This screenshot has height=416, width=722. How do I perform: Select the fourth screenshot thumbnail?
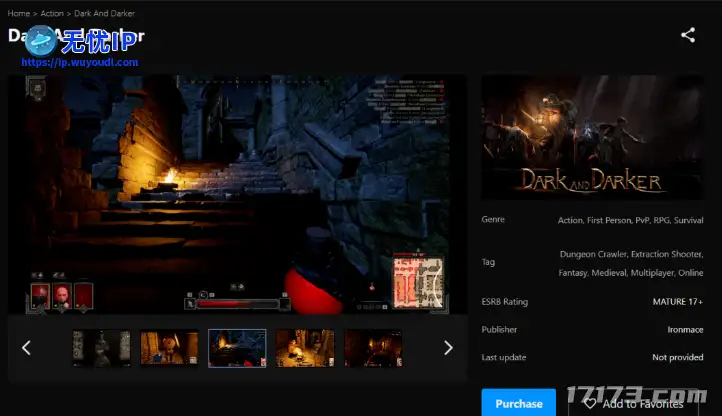pos(305,348)
